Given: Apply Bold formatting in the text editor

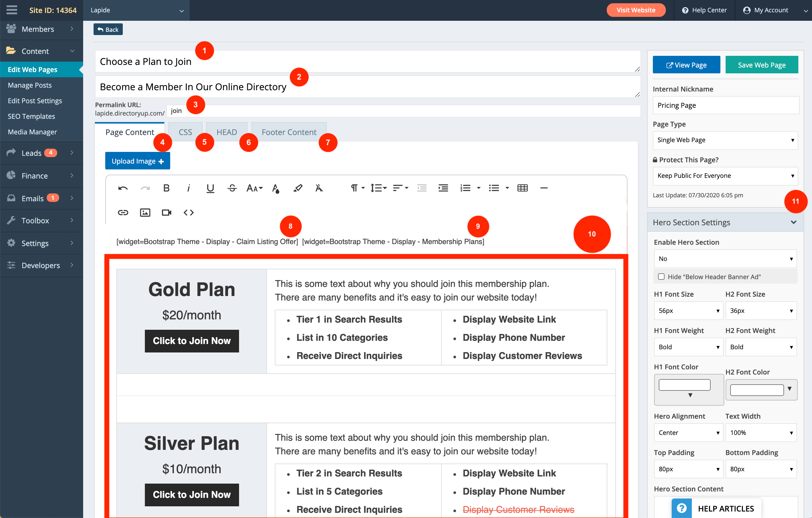Looking at the screenshot, I should tap(166, 188).
